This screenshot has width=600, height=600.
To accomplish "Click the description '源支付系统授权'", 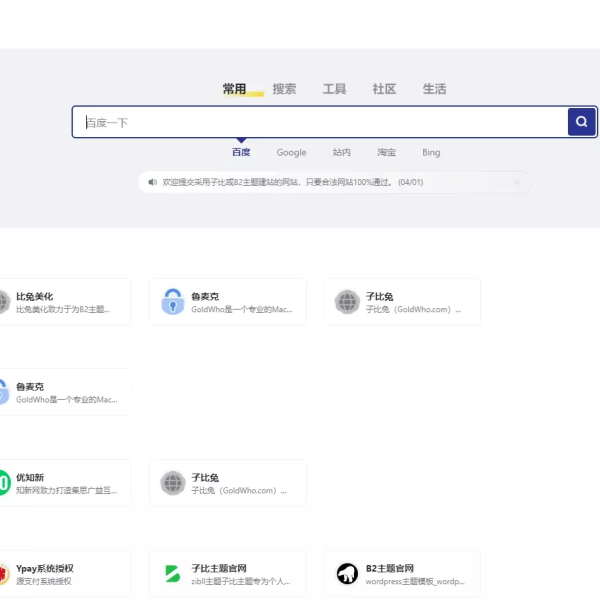I will [44, 581].
